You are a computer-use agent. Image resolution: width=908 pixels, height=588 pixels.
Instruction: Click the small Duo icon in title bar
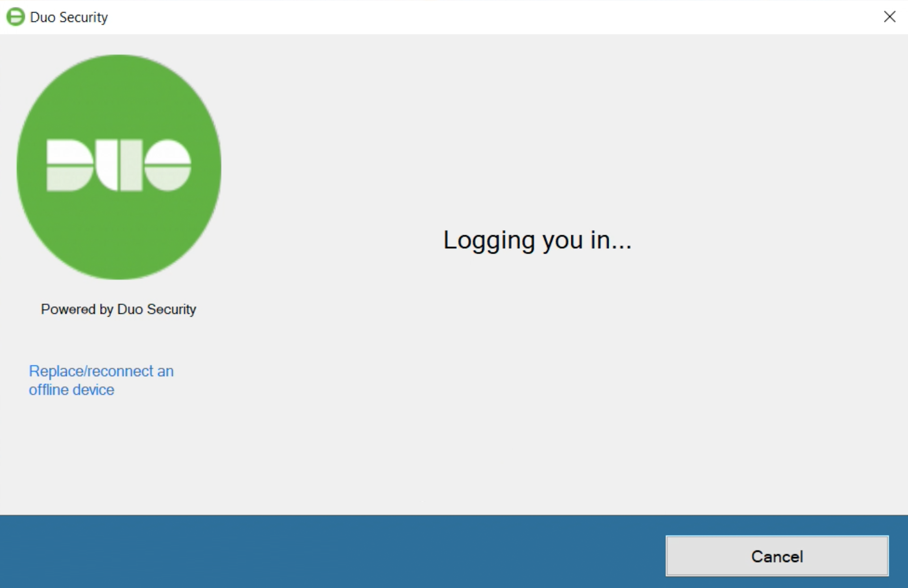[16, 17]
